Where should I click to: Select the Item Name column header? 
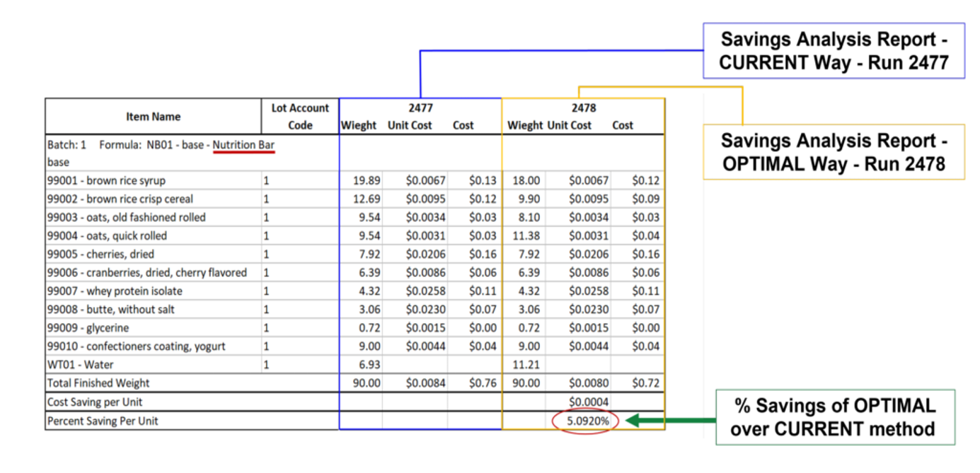(153, 117)
